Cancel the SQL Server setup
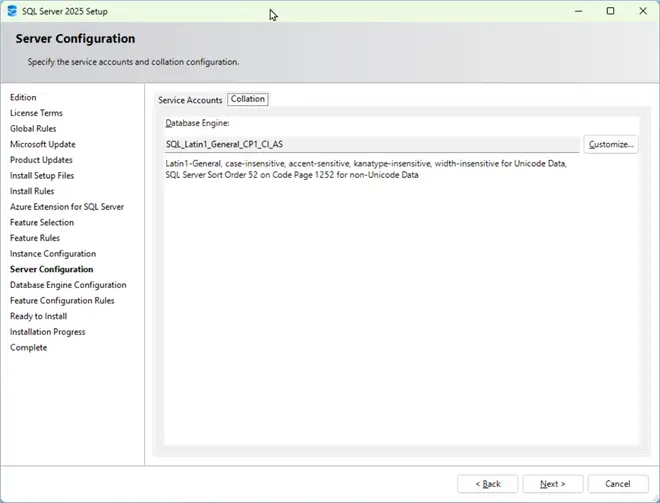 [x=617, y=484]
